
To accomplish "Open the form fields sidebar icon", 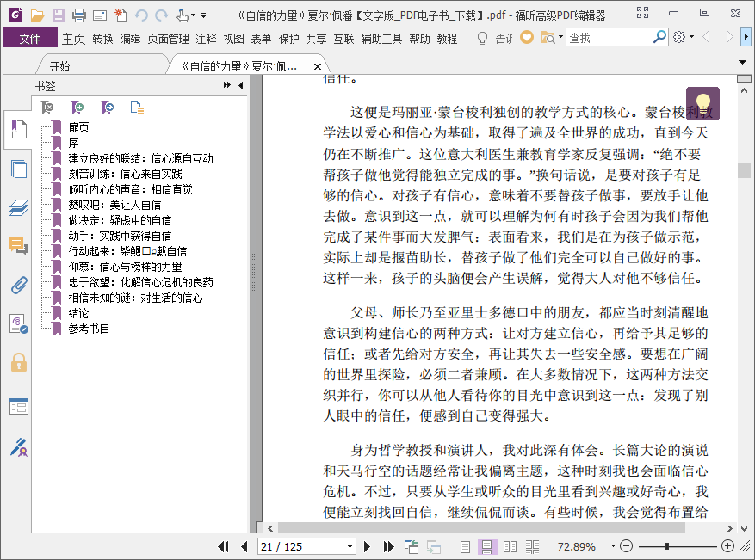I will 19,407.
